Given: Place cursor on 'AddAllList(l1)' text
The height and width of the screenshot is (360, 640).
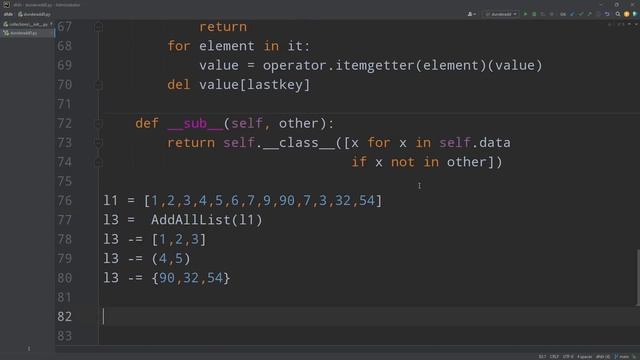Looking at the screenshot, I should (x=207, y=220).
